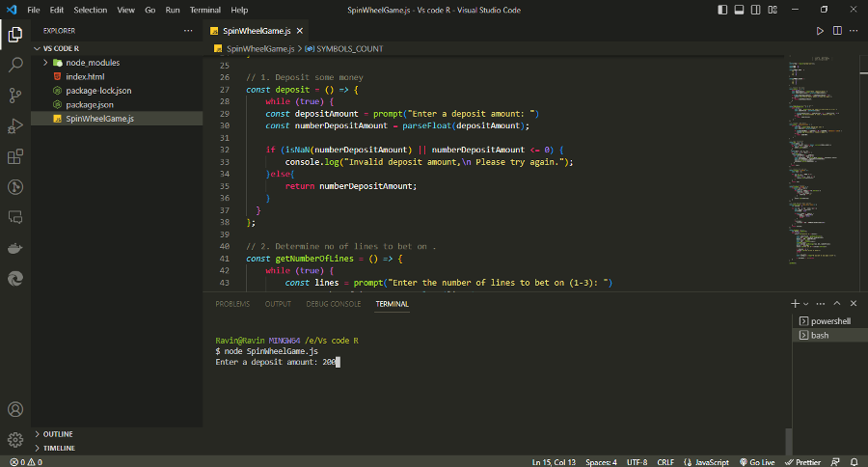868x467 pixels.
Task: Switch to the OUTPUT panel tab
Action: pos(278,304)
